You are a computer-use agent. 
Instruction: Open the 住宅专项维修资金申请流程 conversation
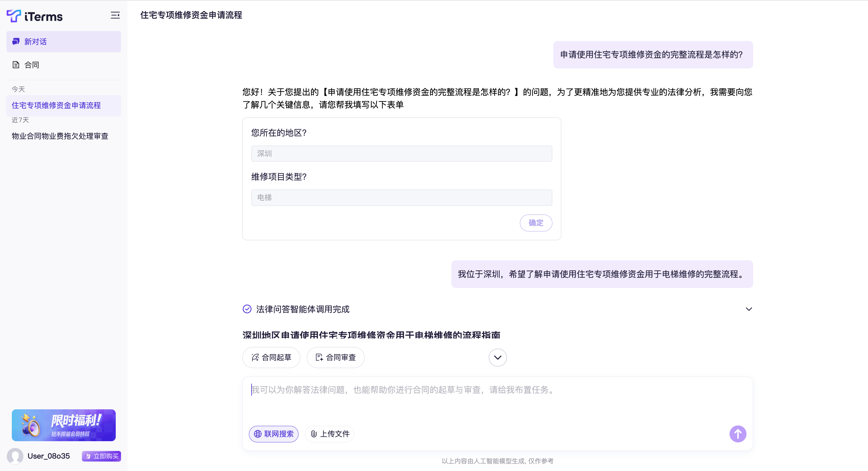[56, 105]
